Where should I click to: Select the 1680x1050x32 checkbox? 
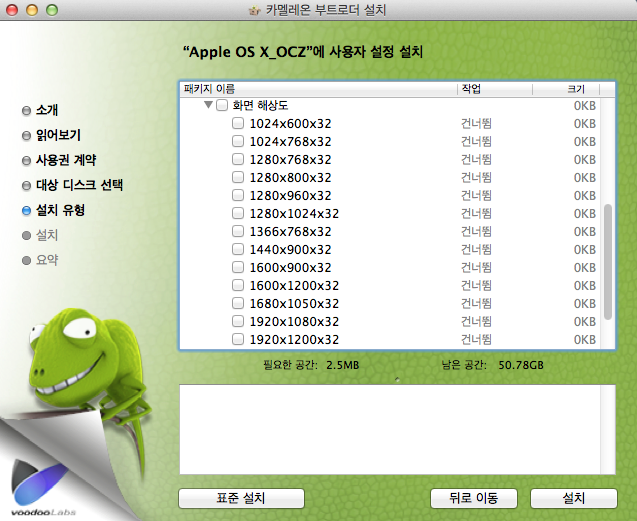pyautogui.click(x=238, y=303)
